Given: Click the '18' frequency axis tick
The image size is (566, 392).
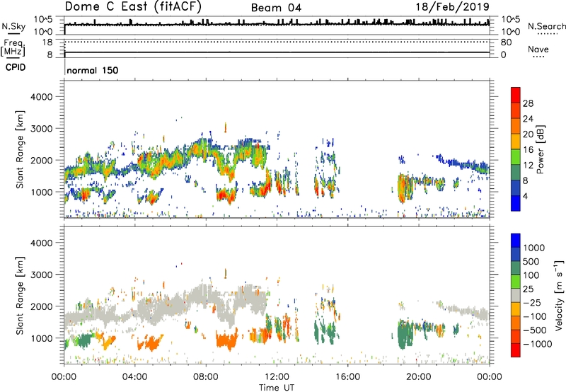Looking at the screenshot, I should click(47, 42).
